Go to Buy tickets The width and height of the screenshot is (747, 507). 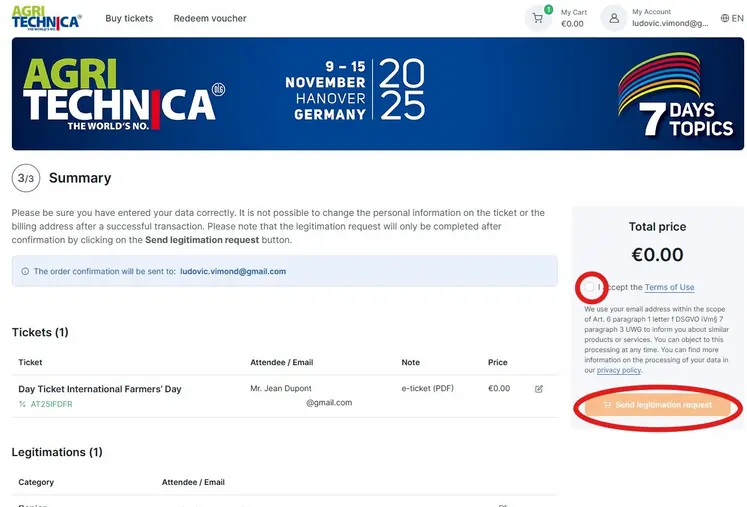click(x=129, y=18)
